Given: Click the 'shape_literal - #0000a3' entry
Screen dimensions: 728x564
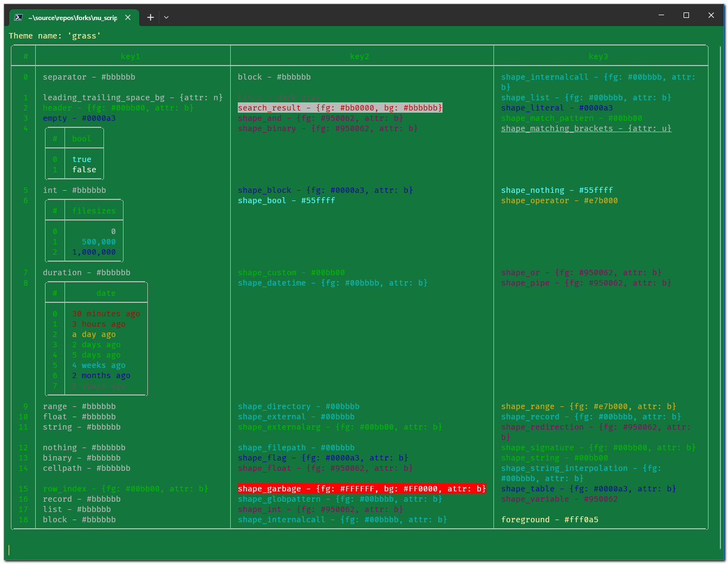Looking at the screenshot, I should coord(557,108).
